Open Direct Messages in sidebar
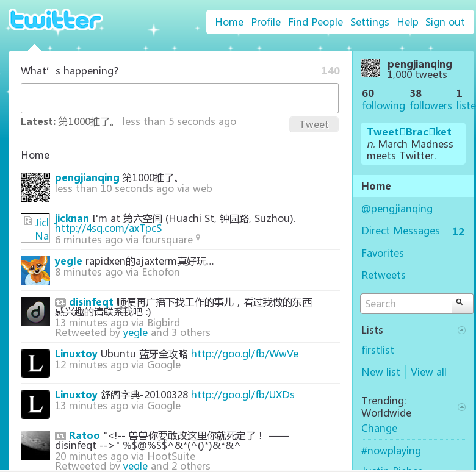The width and height of the screenshot is (476, 472). tap(400, 231)
